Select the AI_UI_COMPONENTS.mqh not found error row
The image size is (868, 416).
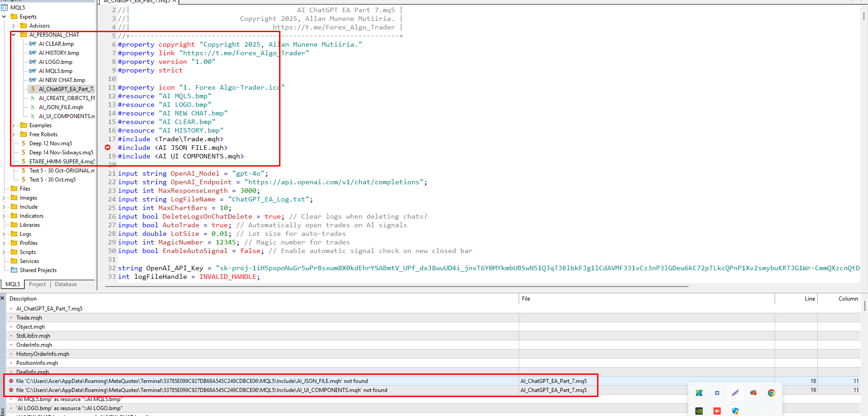[x=434, y=390]
